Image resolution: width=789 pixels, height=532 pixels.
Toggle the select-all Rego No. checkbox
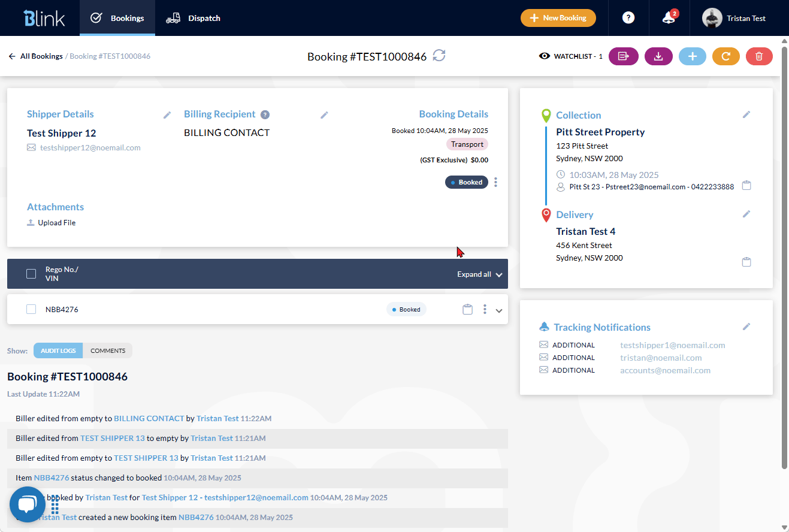point(31,274)
